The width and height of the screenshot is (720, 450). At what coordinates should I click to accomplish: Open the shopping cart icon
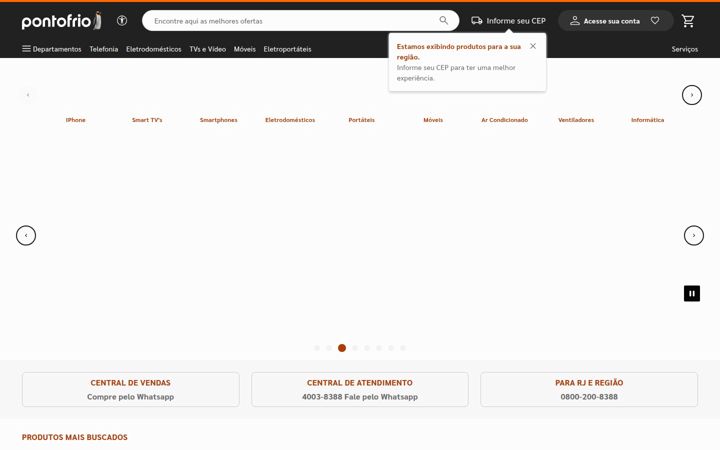tap(688, 21)
